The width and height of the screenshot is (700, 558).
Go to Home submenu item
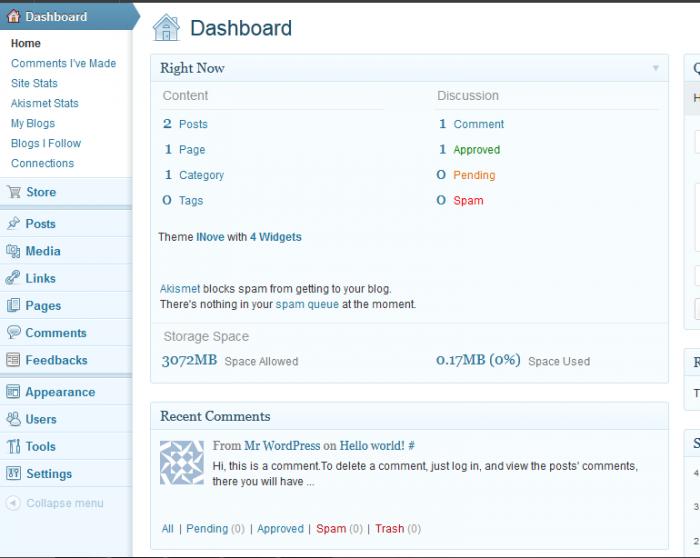[x=25, y=43]
